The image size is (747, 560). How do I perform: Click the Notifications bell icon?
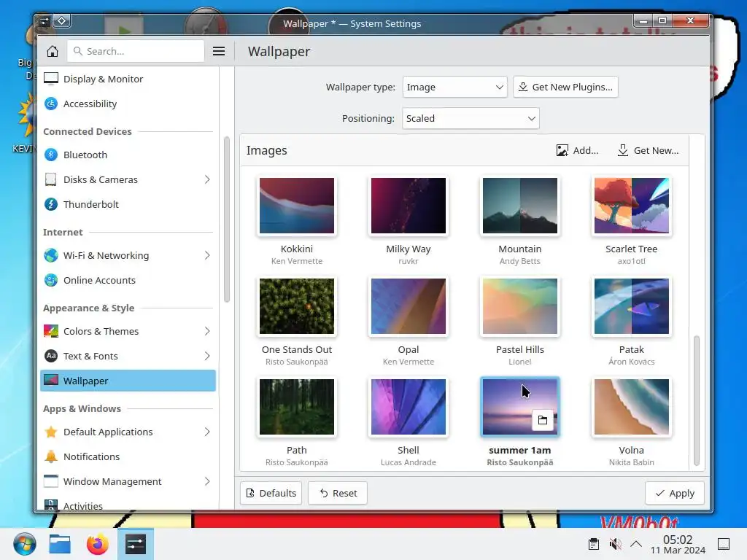coord(51,456)
